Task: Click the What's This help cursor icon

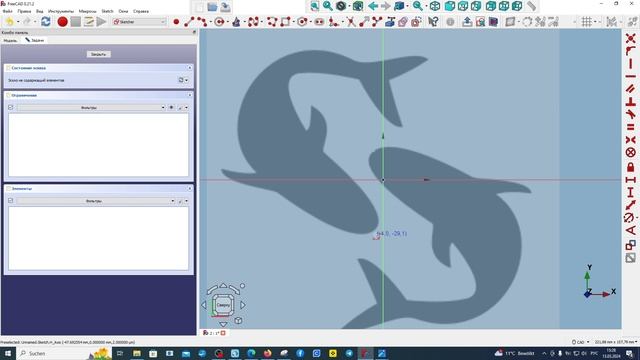Action: point(433,22)
